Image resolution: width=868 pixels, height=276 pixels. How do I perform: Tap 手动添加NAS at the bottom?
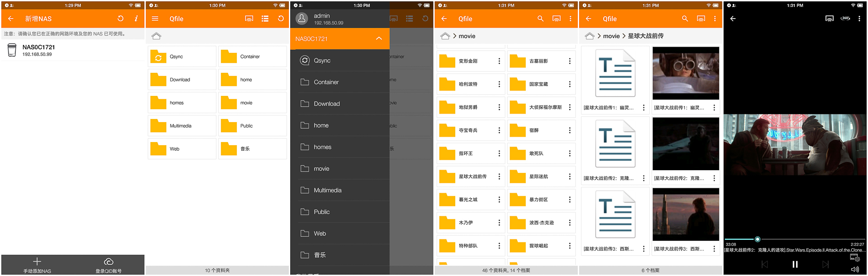(x=37, y=266)
